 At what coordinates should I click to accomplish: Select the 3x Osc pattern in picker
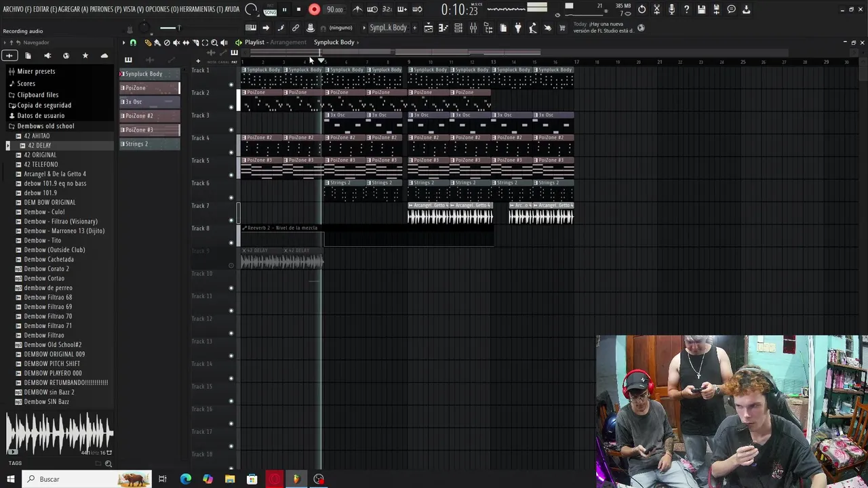pyautogui.click(x=150, y=102)
